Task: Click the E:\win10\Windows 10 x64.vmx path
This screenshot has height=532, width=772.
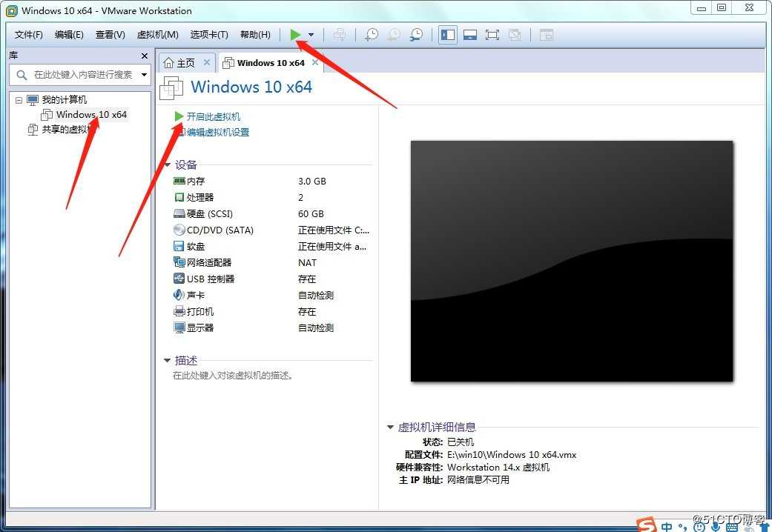Action: pyautogui.click(x=512, y=455)
